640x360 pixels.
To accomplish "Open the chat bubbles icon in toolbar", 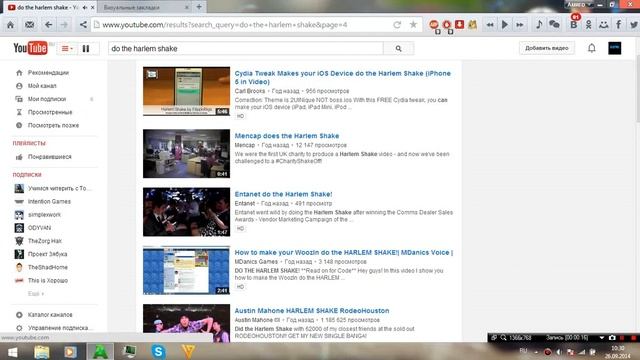I will coord(554,25).
